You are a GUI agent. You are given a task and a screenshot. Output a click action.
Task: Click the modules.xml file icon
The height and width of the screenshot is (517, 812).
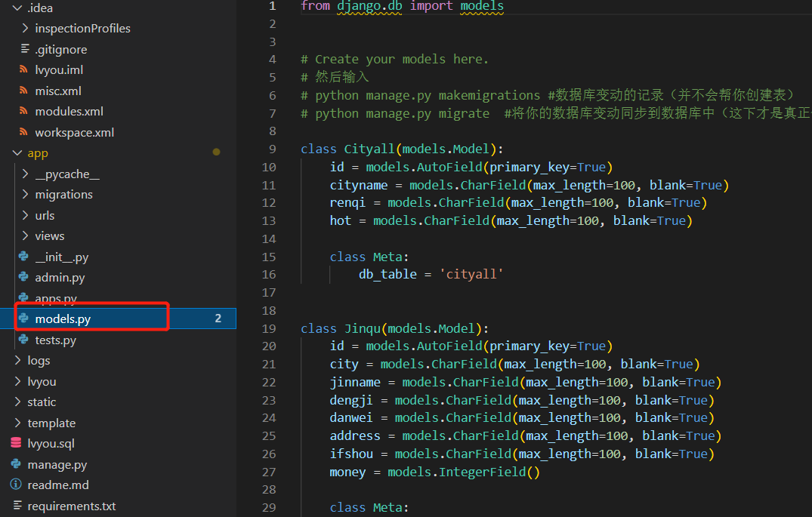[x=23, y=111]
